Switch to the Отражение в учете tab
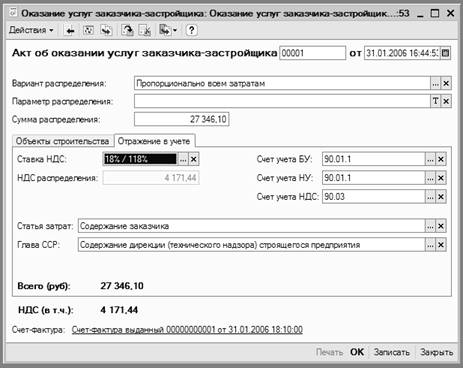This screenshot has width=463, height=368. pyautogui.click(x=154, y=141)
